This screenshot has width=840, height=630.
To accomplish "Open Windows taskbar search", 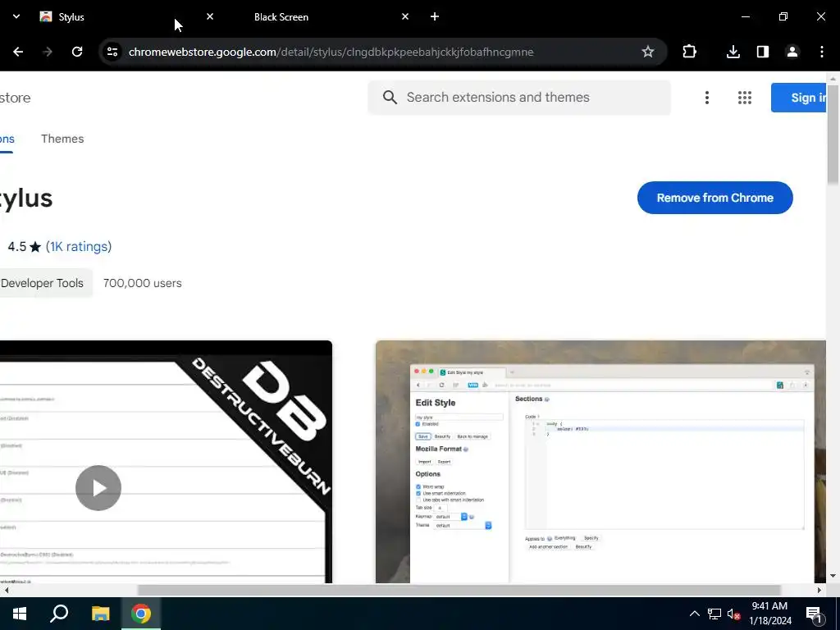I will coord(59,614).
